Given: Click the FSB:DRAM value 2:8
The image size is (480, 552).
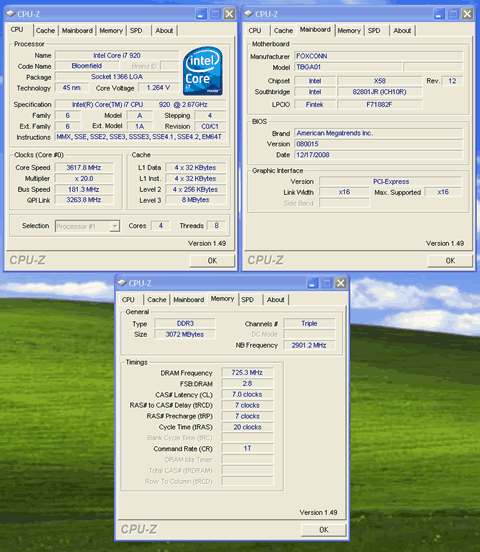Looking at the screenshot, I should coord(247,383).
